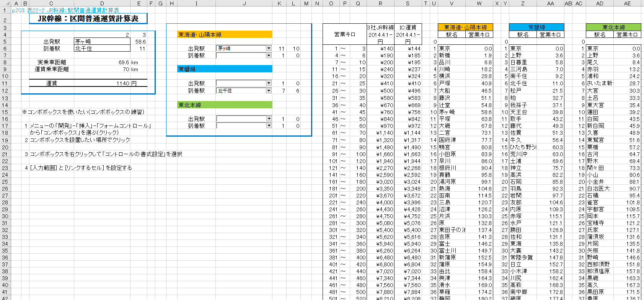Select the row 11 header
Screen dimensions: 644x300
coord(5,83)
